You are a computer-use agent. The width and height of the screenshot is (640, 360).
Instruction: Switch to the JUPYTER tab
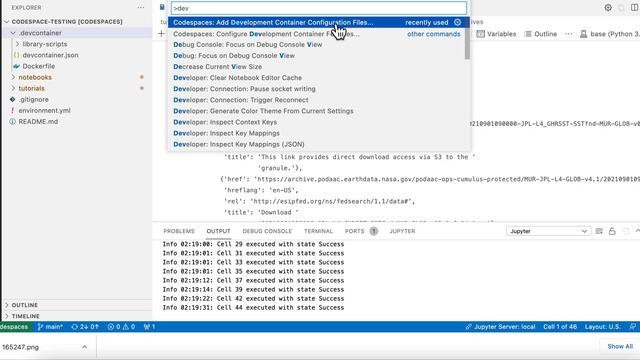pos(402,231)
